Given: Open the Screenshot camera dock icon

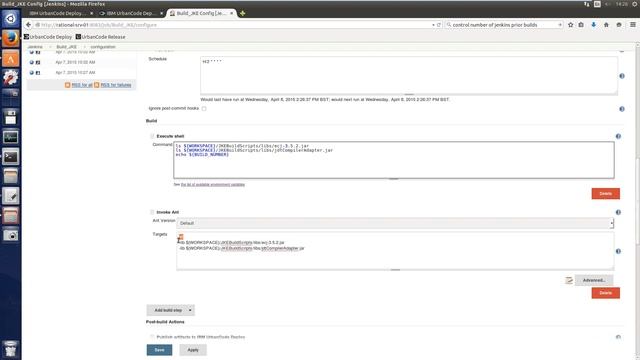Looking at the screenshot, I should point(11,235).
